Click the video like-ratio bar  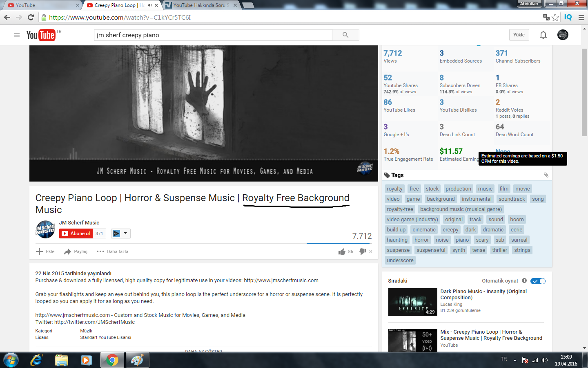click(x=339, y=243)
